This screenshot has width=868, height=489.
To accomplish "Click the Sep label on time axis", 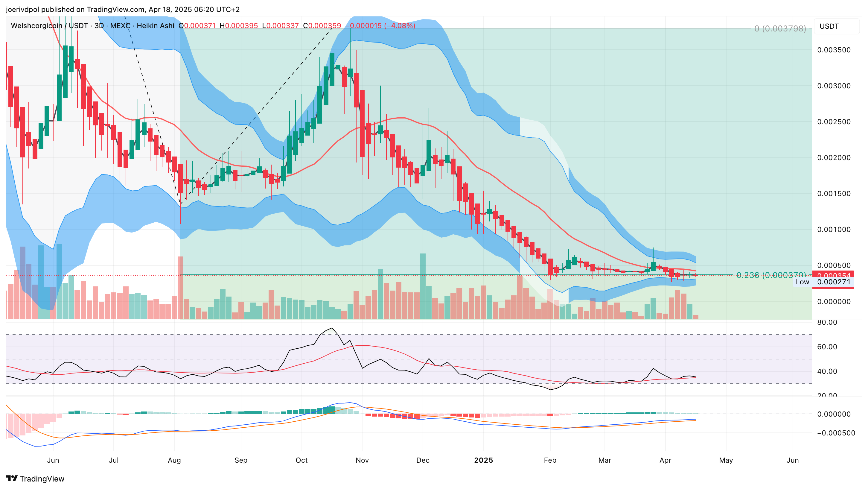I will 241,460.
